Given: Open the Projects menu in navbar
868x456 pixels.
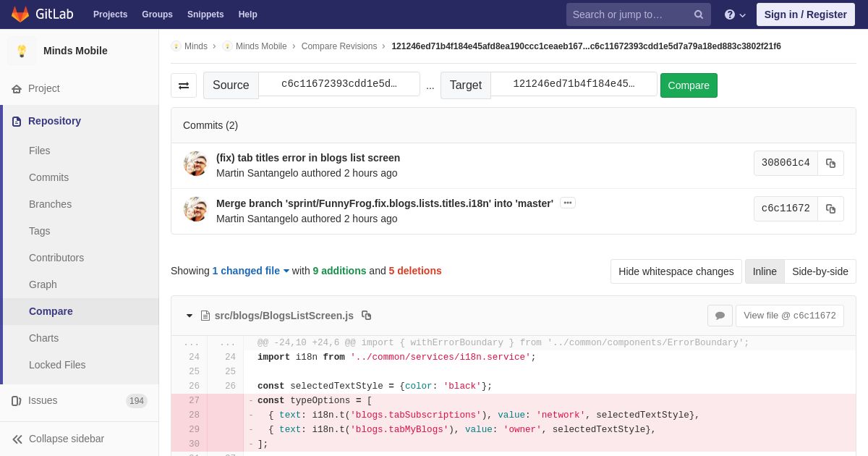Looking at the screenshot, I should [x=110, y=14].
